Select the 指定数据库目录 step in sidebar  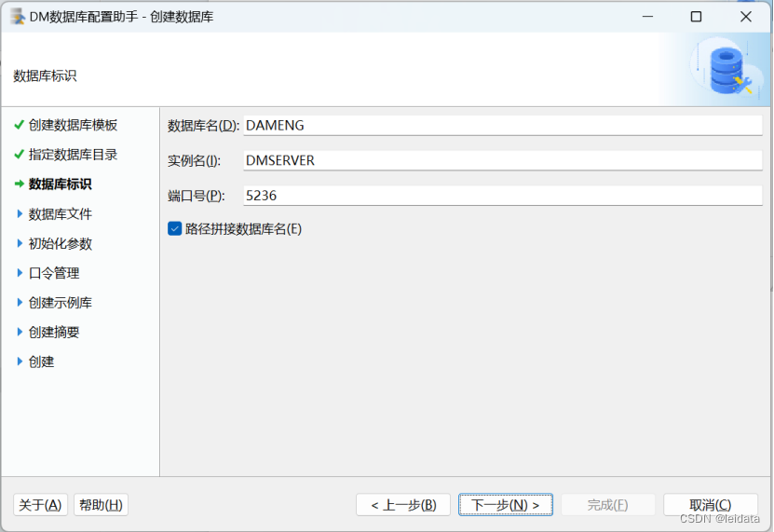click(73, 155)
